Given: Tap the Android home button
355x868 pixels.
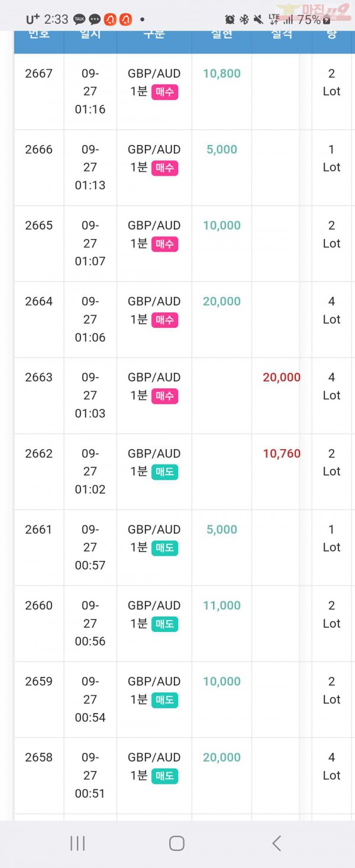Looking at the screenshot, I should pos(176,843).
